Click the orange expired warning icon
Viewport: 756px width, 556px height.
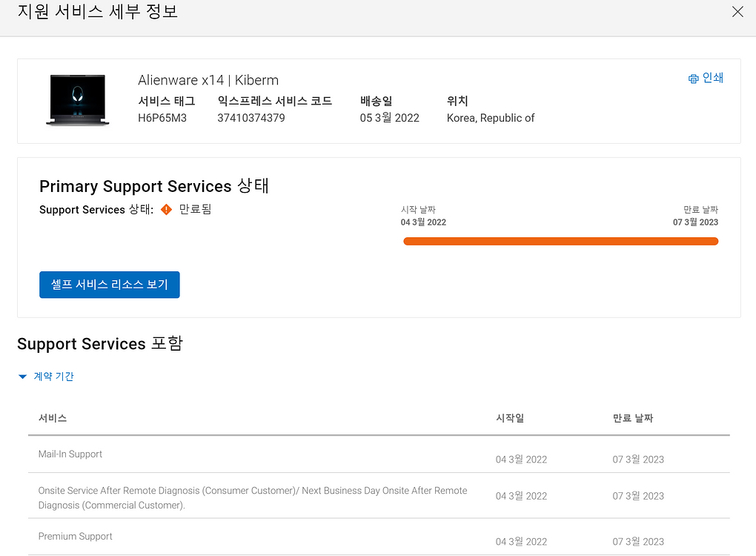coord(166,210)
